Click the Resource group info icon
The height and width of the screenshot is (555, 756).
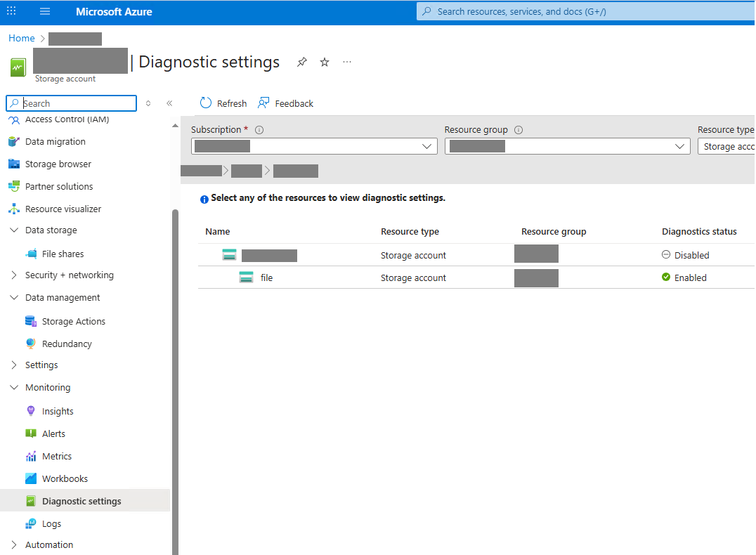[x=519, y=130]
